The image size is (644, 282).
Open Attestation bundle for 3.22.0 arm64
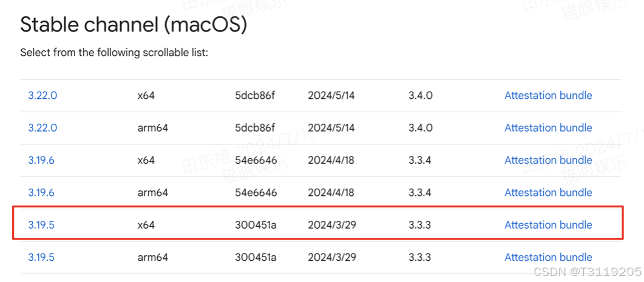coord(548,128)
